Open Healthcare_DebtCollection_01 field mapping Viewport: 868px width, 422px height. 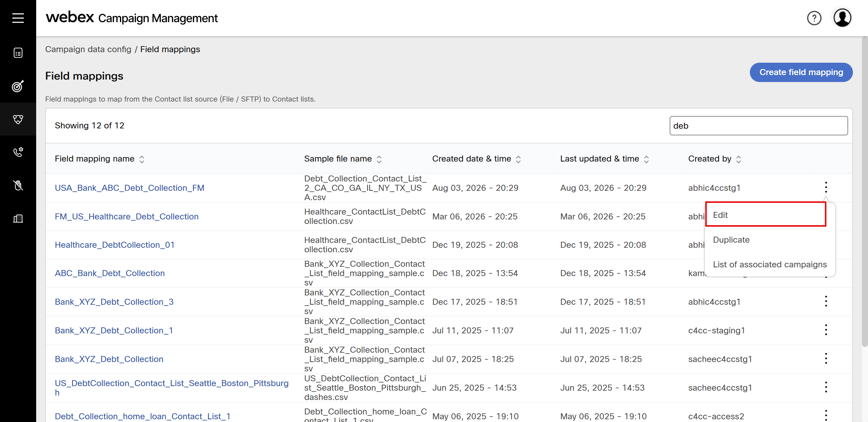click(115, 245)
